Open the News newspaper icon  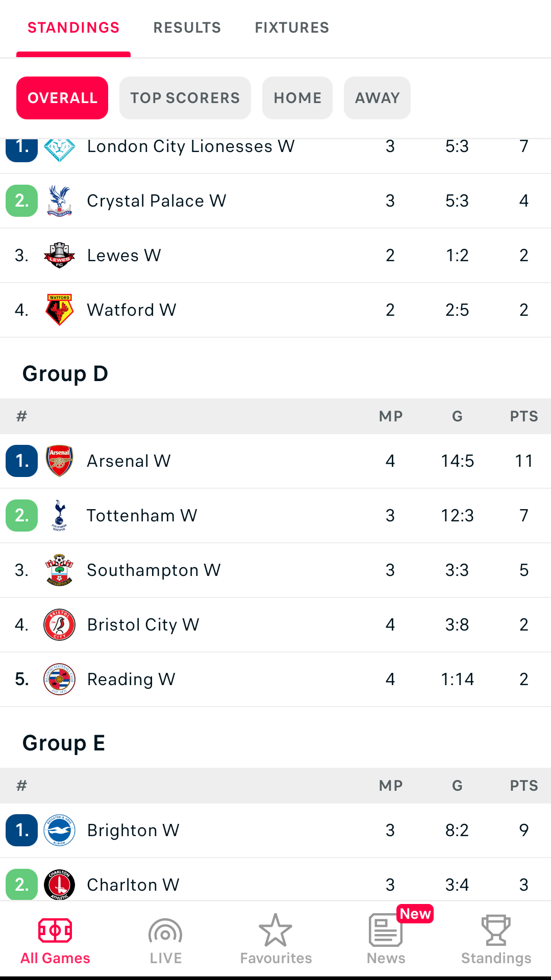tap(385, 931)
